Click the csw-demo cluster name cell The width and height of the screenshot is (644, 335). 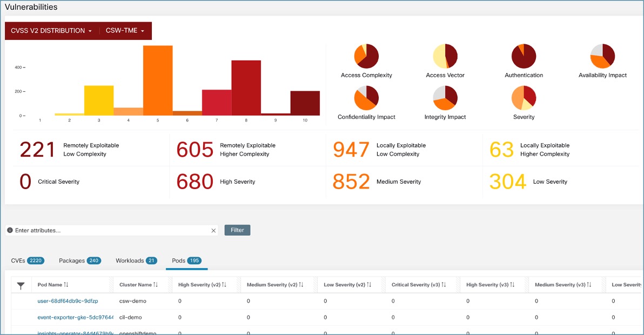coord(133,301)
